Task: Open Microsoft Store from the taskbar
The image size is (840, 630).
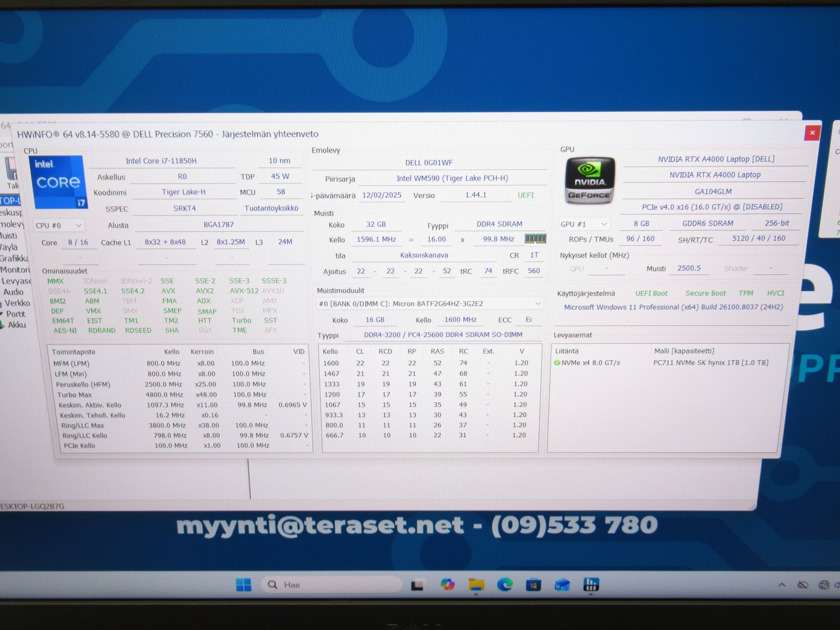Action: (533, 584)
